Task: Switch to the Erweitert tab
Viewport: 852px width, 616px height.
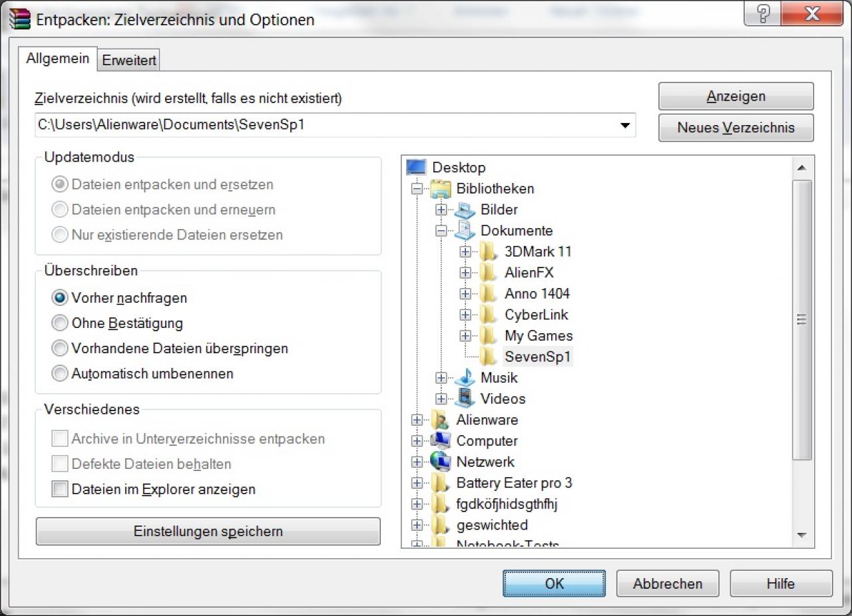Action: (129, 60)
